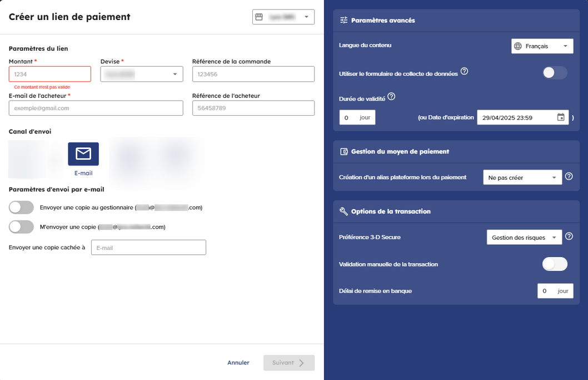Expand the Ne pas créer alias dropdown

(522, 177)
